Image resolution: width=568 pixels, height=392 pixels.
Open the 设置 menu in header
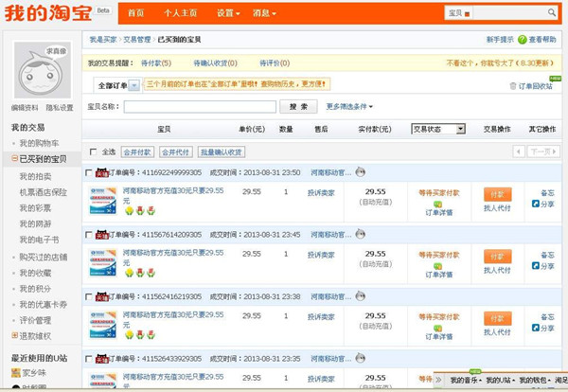(227, 13)
